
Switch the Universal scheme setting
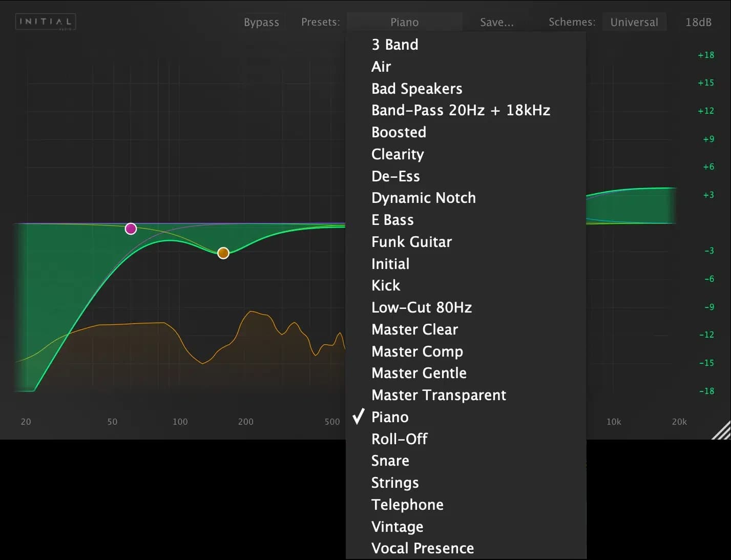[634, 22]
